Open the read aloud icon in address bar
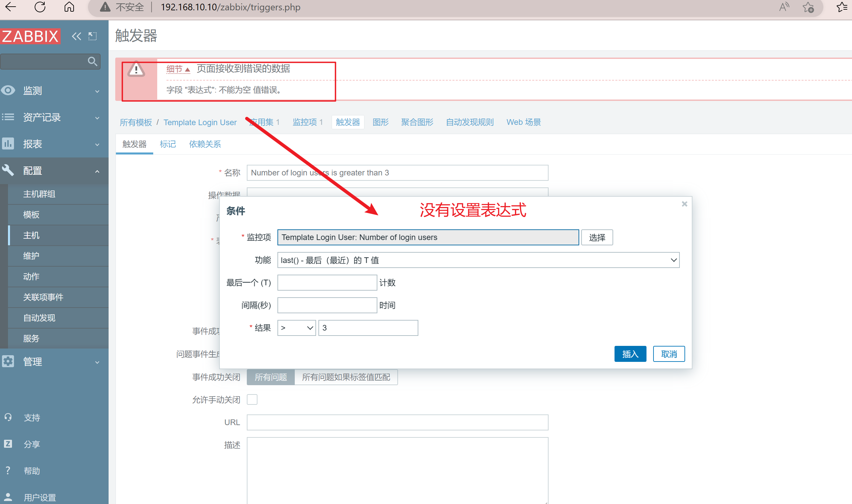Image resolution: width=852 pixels, height=504 pixels. coord(784,7)
